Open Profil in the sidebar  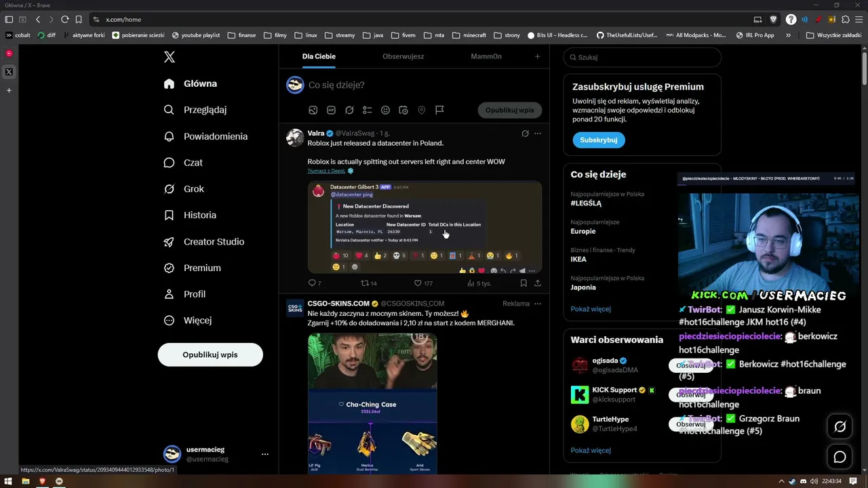tap(184, 294)
